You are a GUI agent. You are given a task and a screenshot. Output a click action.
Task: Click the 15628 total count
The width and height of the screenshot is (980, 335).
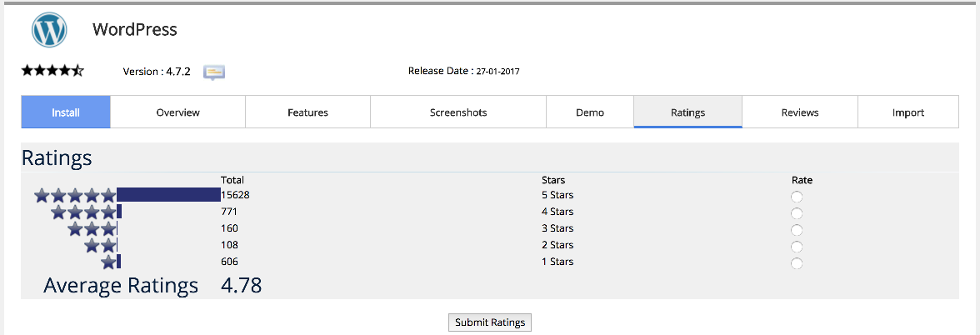236,195
